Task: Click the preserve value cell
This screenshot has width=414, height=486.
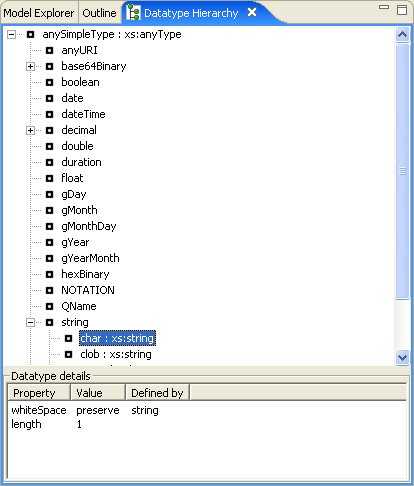Action: [98, 410]
